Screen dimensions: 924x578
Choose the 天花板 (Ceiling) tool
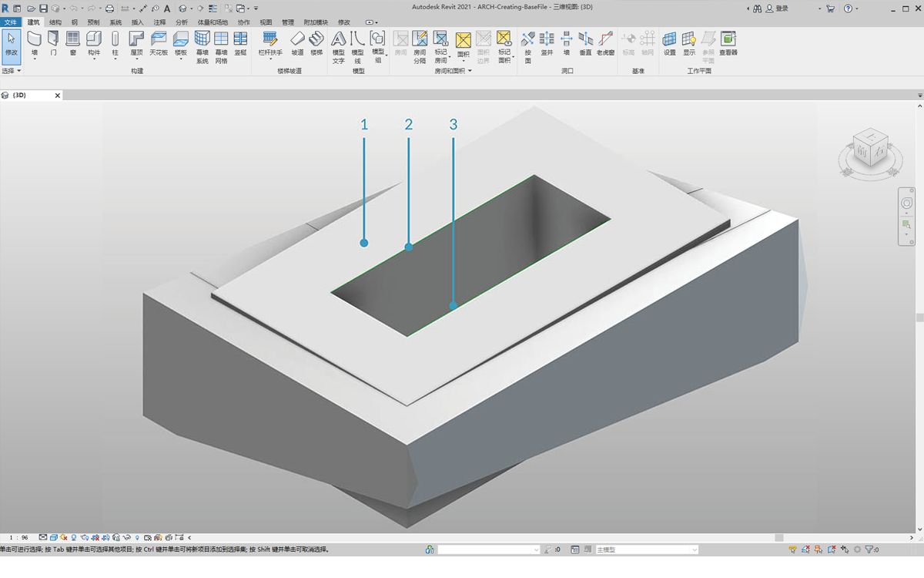coord(159,43)
